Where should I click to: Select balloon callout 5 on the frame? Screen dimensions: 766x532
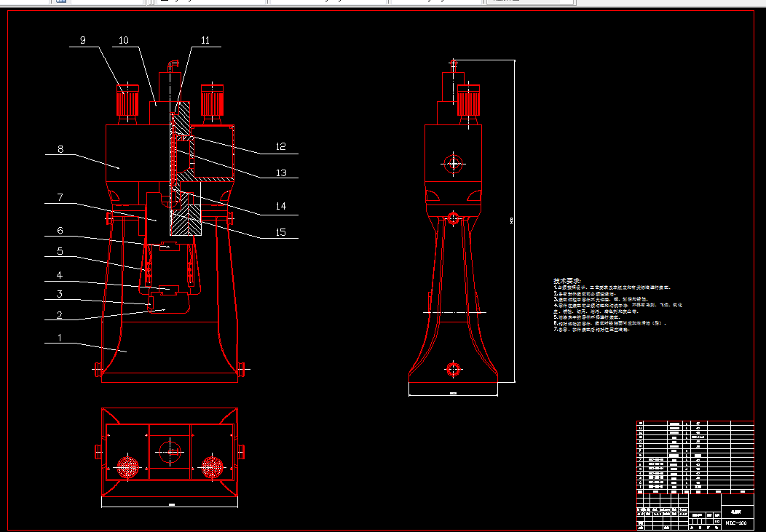pos(59,251)
